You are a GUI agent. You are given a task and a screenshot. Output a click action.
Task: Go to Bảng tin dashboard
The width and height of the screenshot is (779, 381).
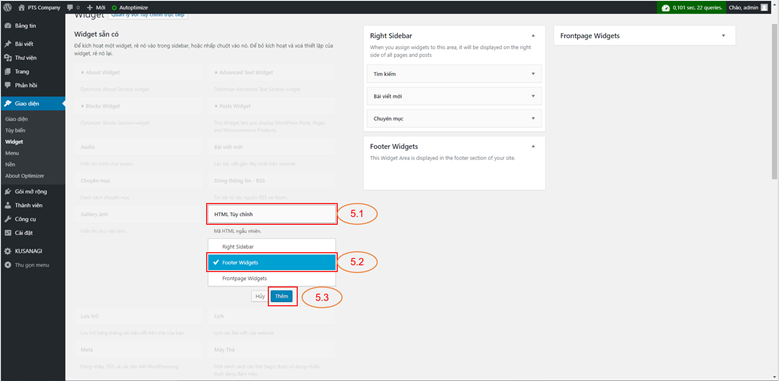[x=32, y=26]
